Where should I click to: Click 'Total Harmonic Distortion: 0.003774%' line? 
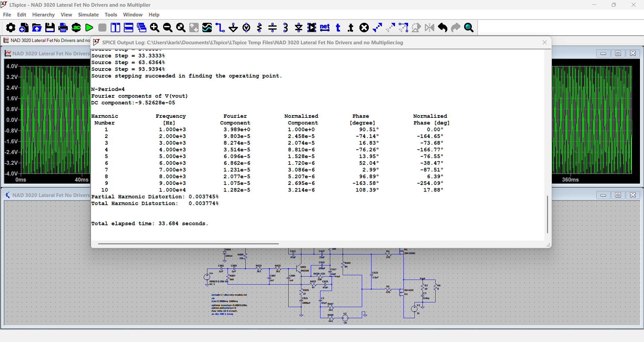pos(155,203)
